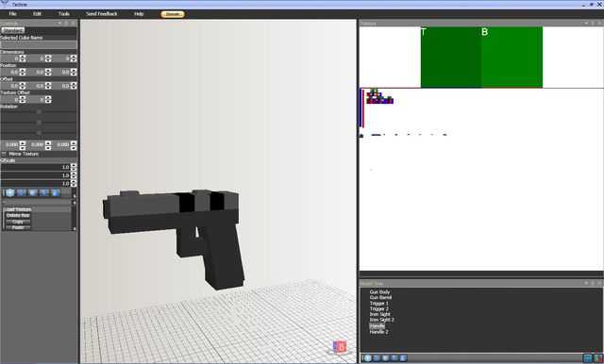Click the second Offset spinner arrows
The width and height of the screenshot is (604, 364).
tap(48, 86)
